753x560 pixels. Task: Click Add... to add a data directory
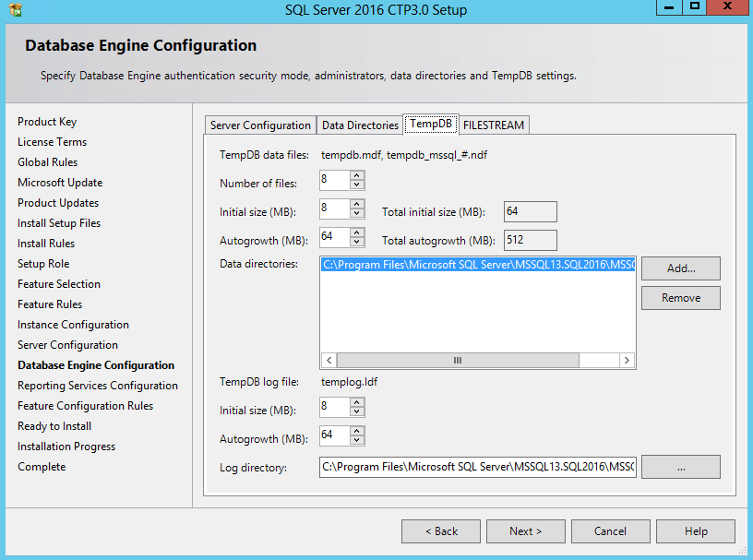coord(680,268)
